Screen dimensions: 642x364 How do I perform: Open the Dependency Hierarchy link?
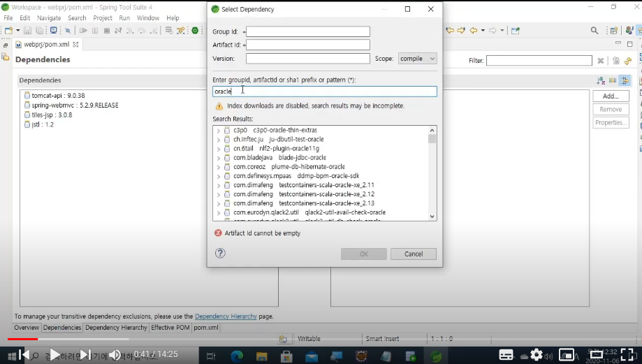coord(226,316)
